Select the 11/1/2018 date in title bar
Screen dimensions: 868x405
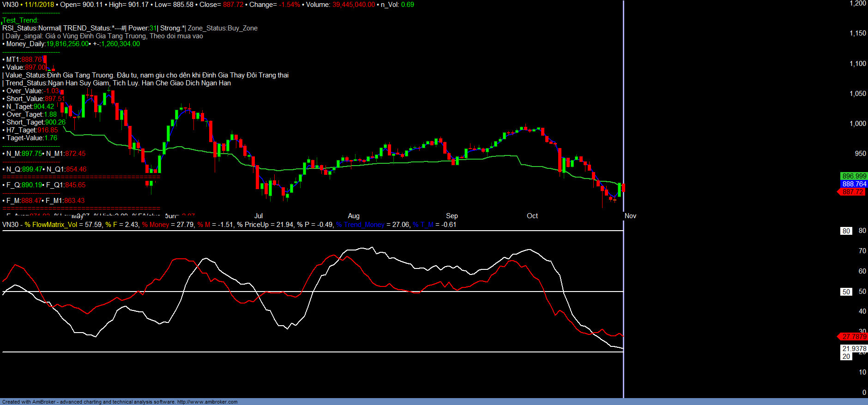(x=39, y=5)
